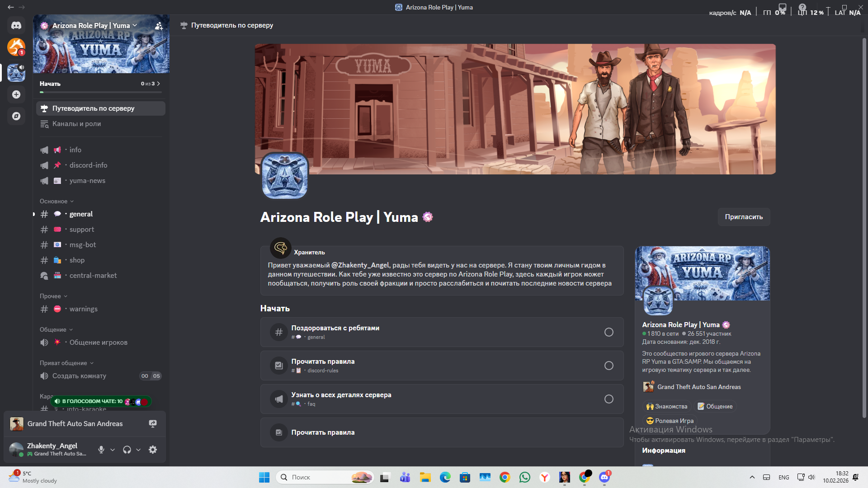The height and width of the screenshot is (488, 868).
Task: Open Microsoft Store from the taskbar
Action: 465,477
